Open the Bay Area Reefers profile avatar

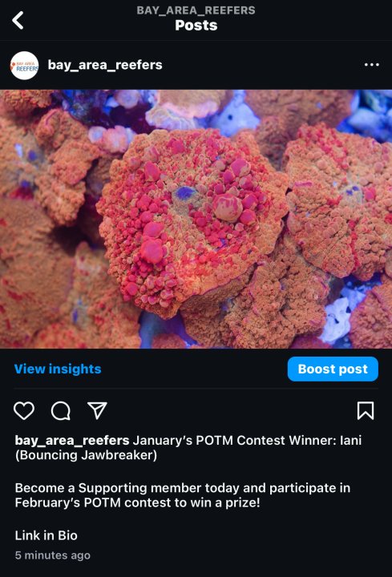(x=24, y=66)
